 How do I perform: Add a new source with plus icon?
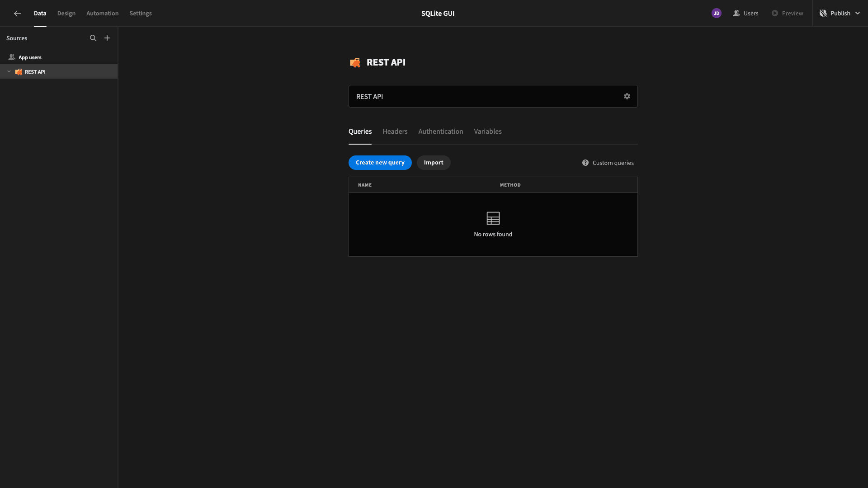point(107,38)
